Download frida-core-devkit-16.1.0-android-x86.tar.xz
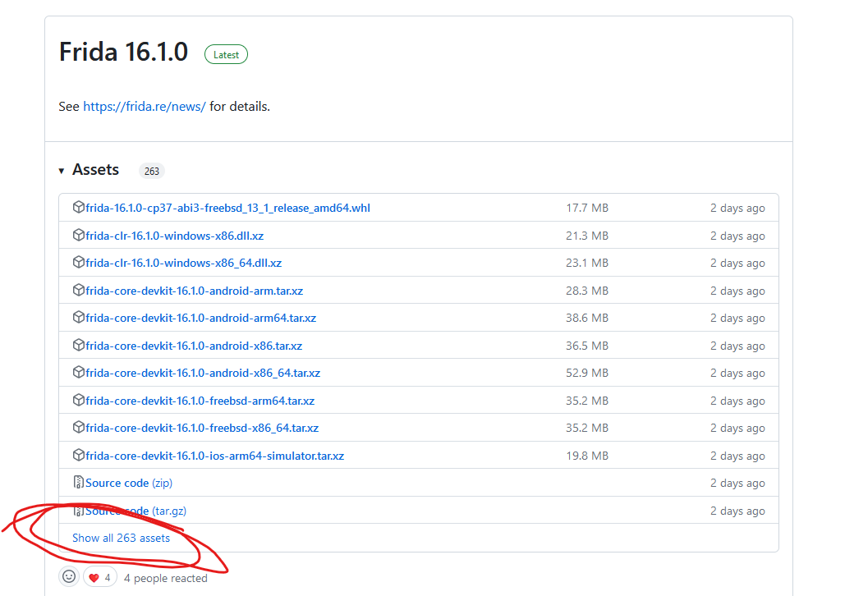 (x=194, y=346)
